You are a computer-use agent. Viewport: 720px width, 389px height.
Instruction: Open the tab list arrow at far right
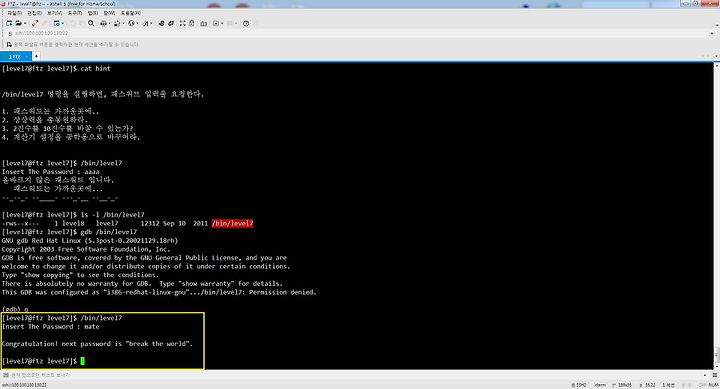click(x=716, y=56)
